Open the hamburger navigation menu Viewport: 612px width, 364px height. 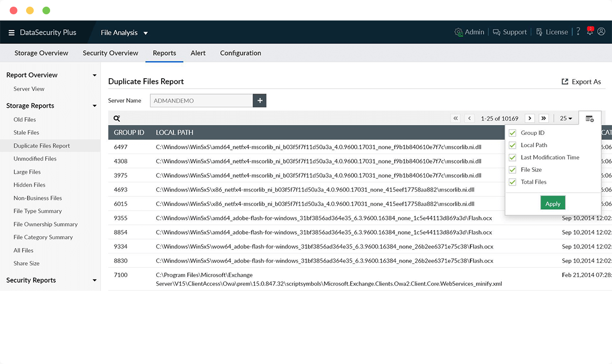click(11, 33)
